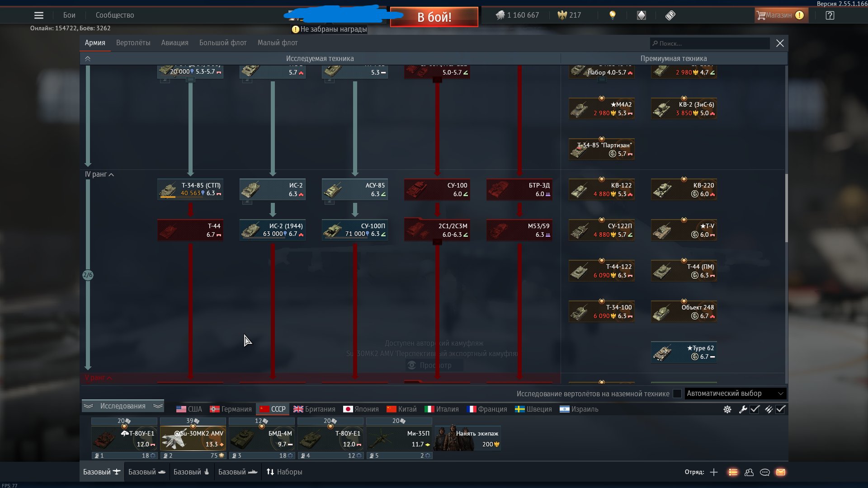This screenshot has height=488, width=868.
Task: Toggle the auto-refill ammo checkbox
Action: click(x=781, y=409)
